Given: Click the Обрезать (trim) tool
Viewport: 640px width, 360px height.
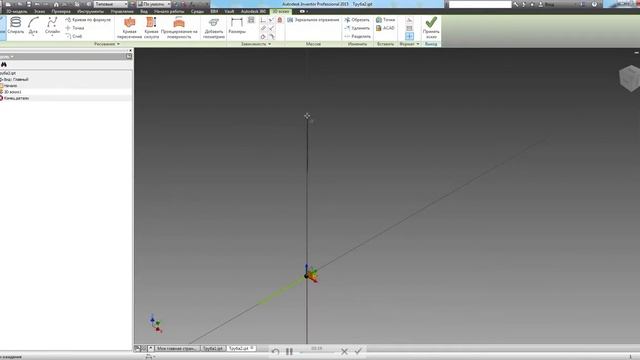Looking at the screenshot, I should coord(357,20).
